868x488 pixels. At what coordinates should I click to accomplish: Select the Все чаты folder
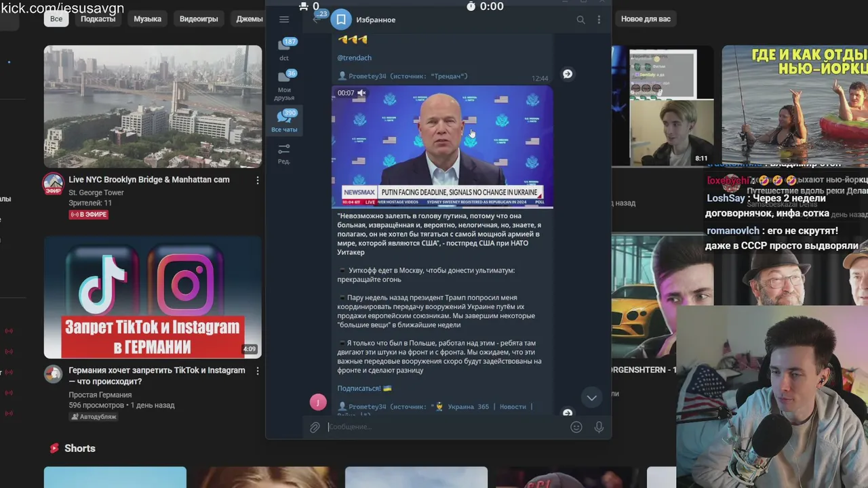coord(285,121)
